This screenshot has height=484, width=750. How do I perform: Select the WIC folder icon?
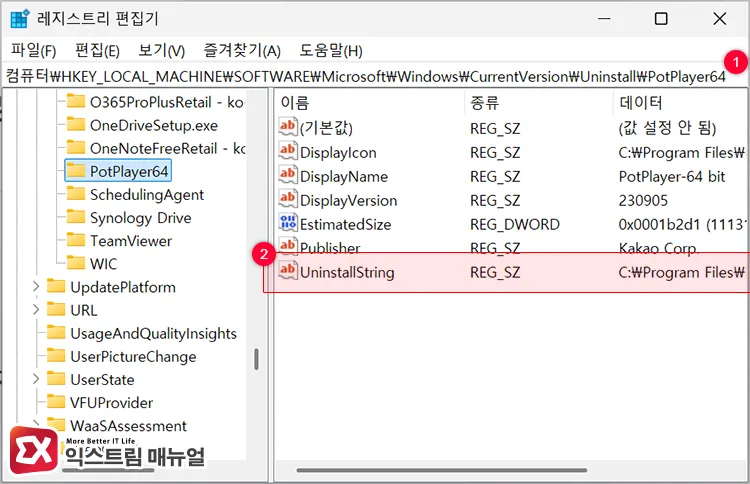(76, 263)
